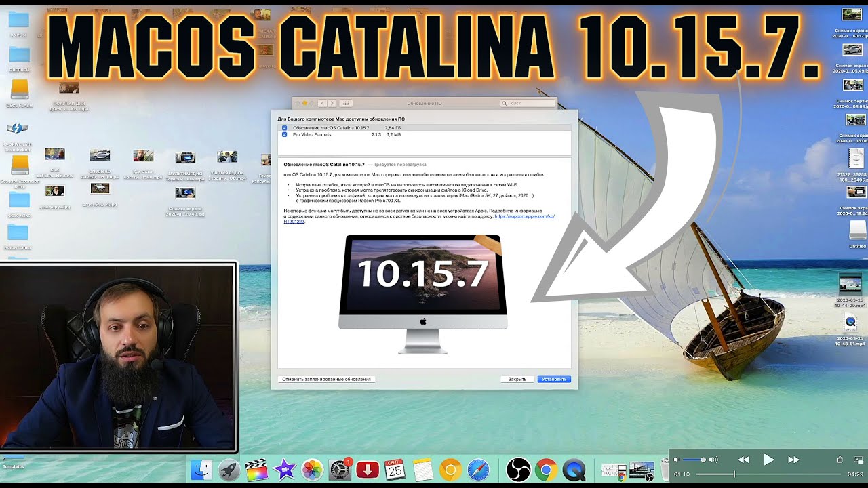The width and height of the screenshot is (868, 488).
Task: Click 'Обновление macOS Catalina 10.15.7' row text
Action: coord(331,128)
